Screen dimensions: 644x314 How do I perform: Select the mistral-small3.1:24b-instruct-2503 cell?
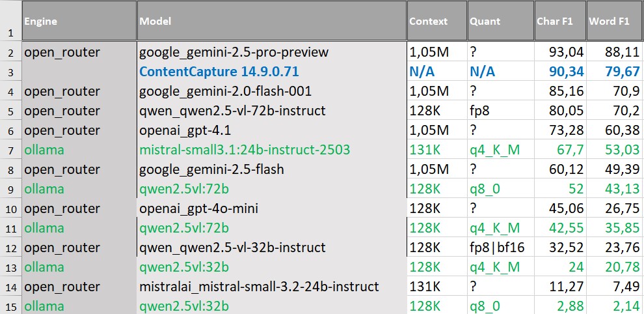point(245,150)
